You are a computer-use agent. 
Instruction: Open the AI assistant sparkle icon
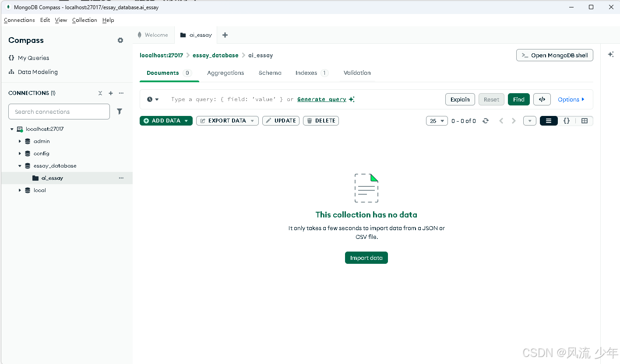pos(611,54)
